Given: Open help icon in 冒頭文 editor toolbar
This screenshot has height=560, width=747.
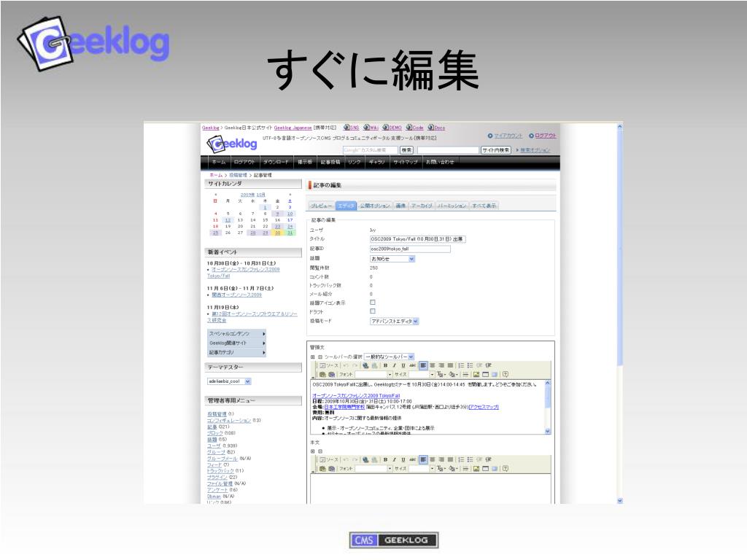Looking at the screenshot, I should 506,374.
